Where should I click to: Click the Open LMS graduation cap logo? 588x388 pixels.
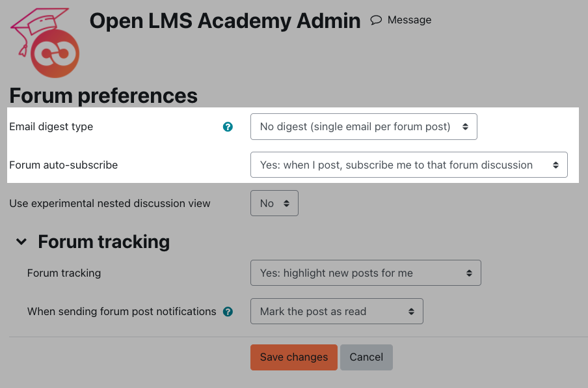point(45,42)
